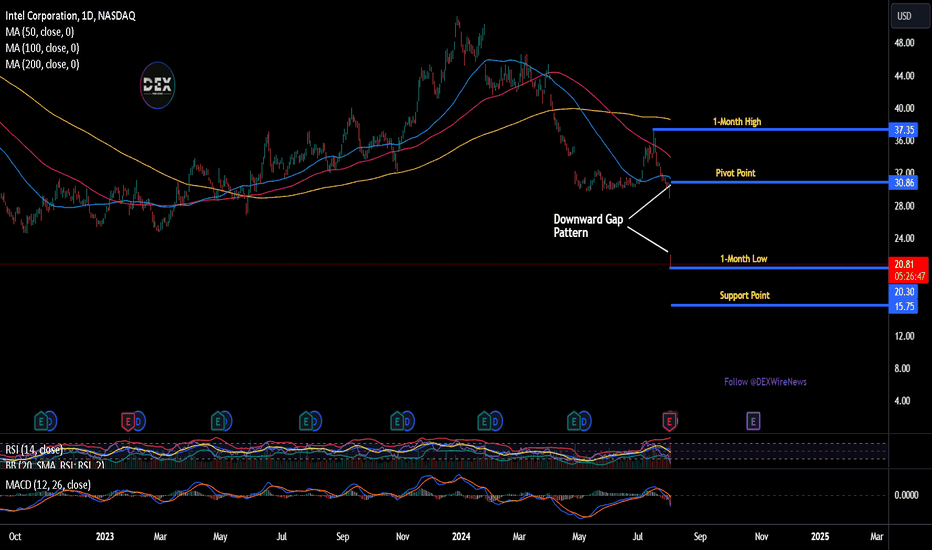Click the 30.86 price label
This screenshot has width=932, height=550.
(903, 183)
